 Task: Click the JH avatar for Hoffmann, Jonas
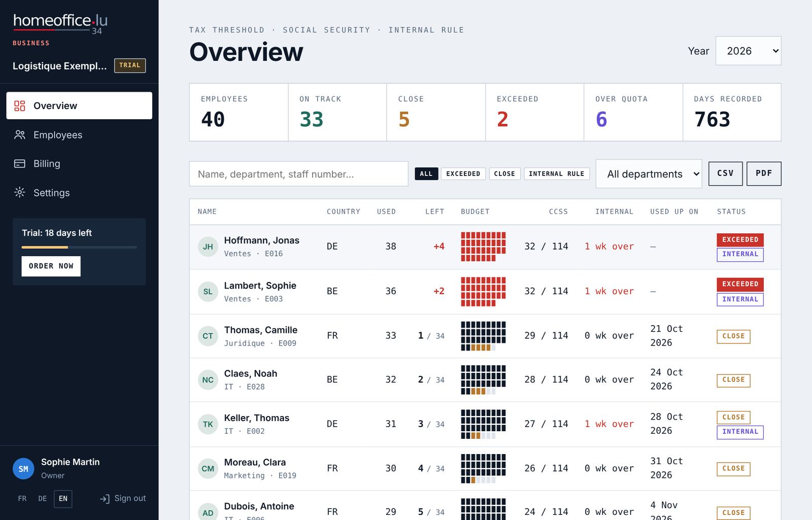pyautogui.click(x=208, y=247)
